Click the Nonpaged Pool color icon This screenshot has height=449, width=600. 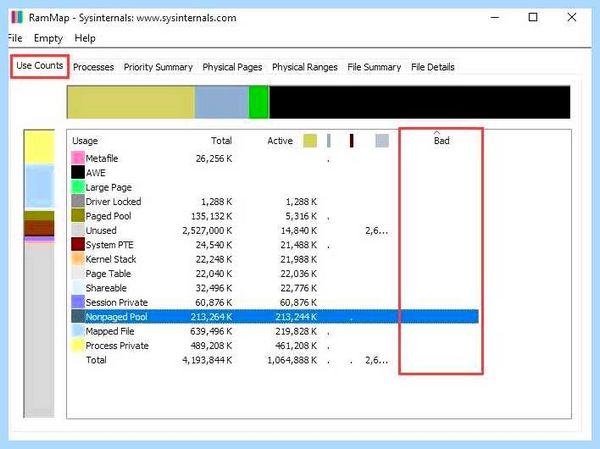click(78, 317)
